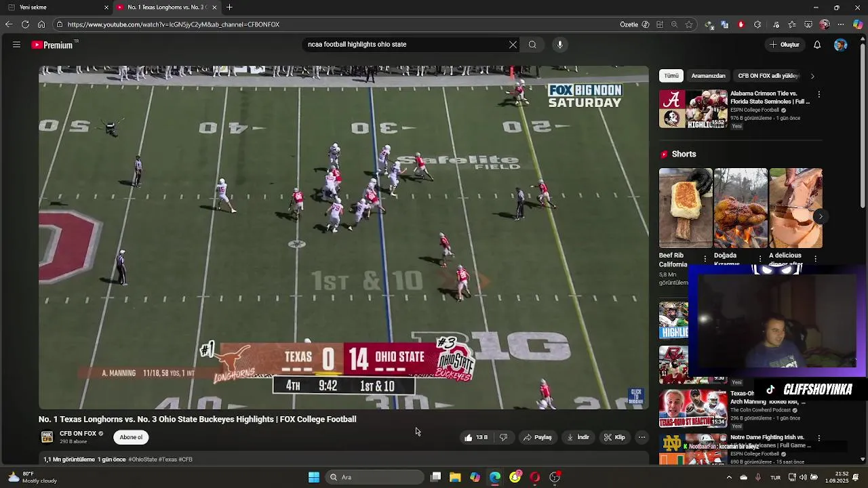Reload the page
This screenshot has width=868, height=488.
[x=25, y=24]
